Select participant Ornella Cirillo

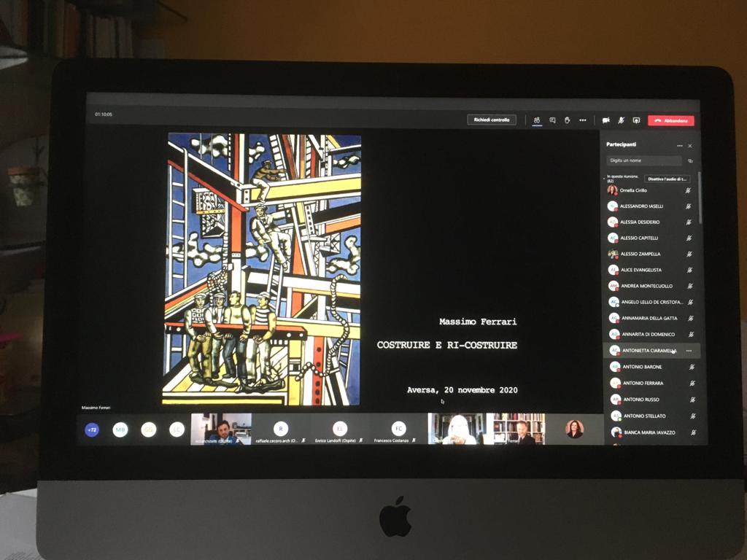pos(649,190)
